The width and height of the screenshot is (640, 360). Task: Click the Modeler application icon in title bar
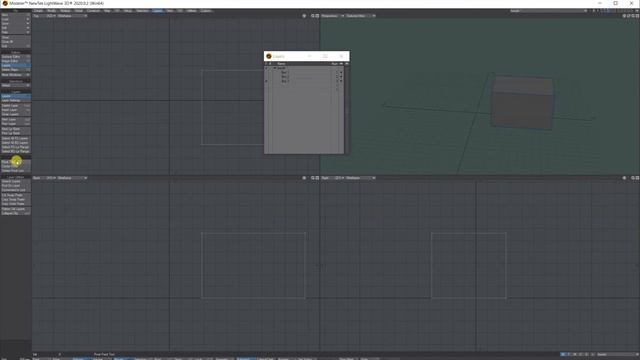tap(5, 3)
